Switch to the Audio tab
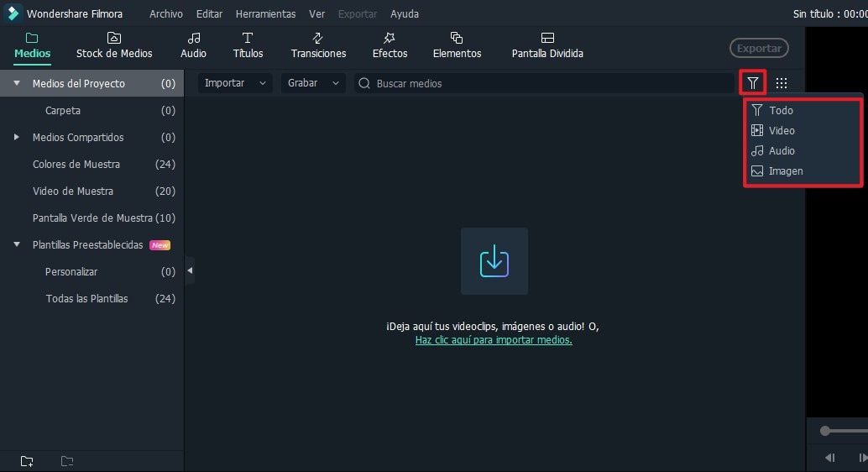Screen dimensions: 868x472 pos(193,46)
